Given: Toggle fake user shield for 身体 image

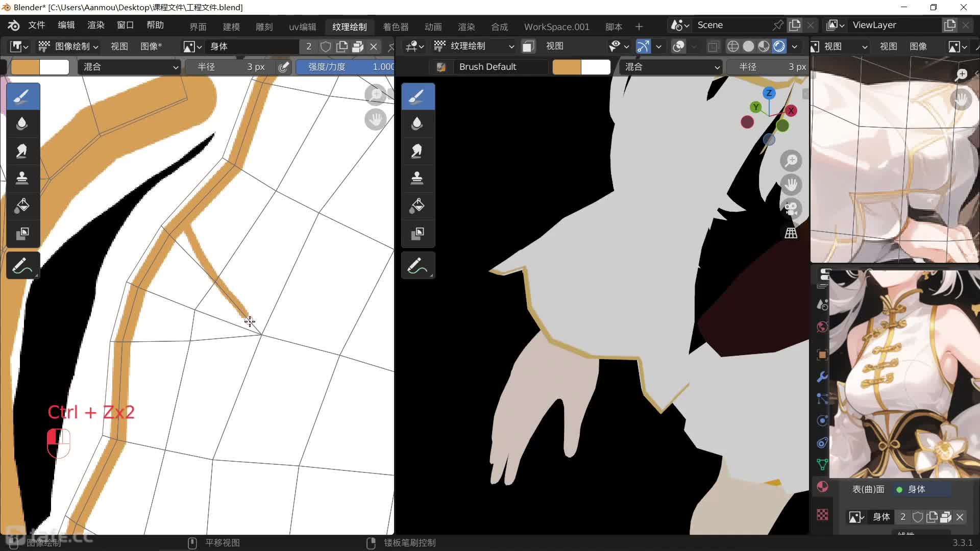Looking at the screenshot, I should tap(326, 46).
